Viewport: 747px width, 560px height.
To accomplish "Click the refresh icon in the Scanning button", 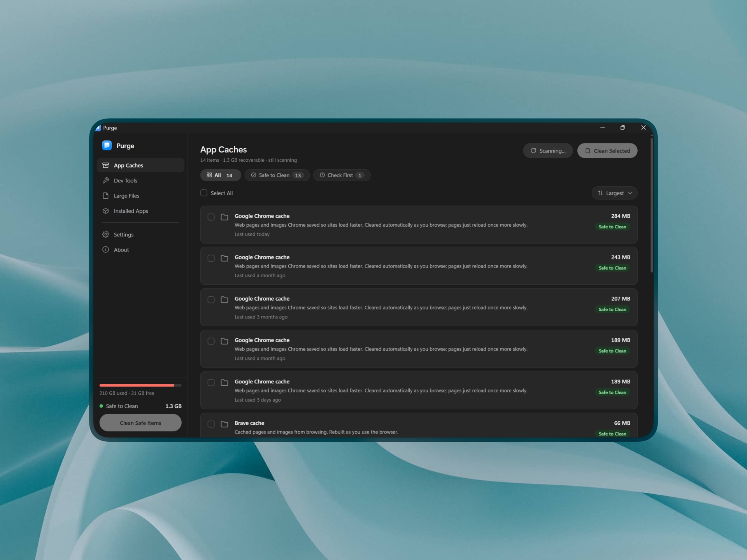I will coord(533,150).
